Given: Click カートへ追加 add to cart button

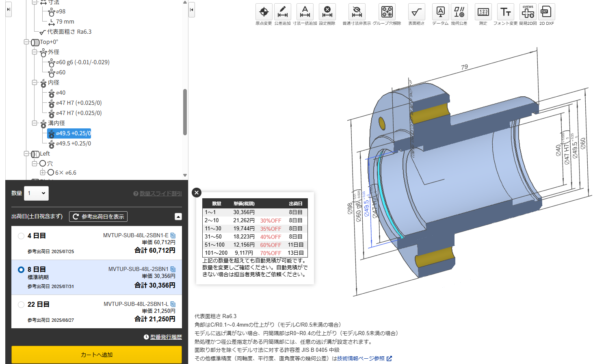Looking at the screenshot, I should 97,355.
